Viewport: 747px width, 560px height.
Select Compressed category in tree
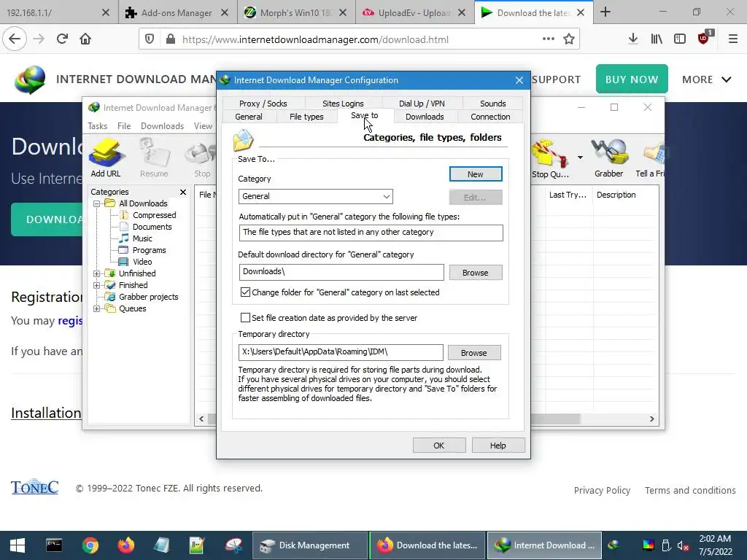click(x=155, y=215)
